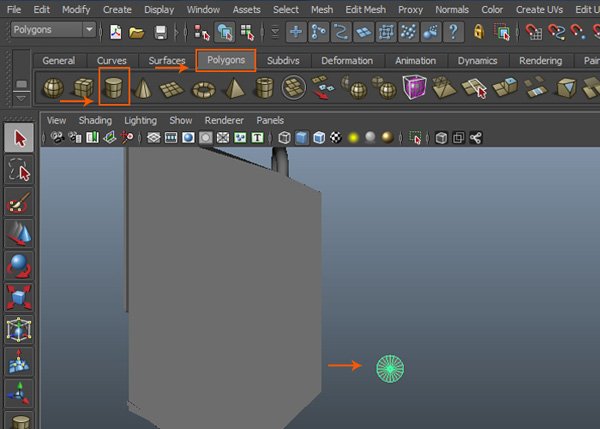Activate the Universal Manipulator tool
Viewport: 600px width, 429px height.
click(19, 329)
